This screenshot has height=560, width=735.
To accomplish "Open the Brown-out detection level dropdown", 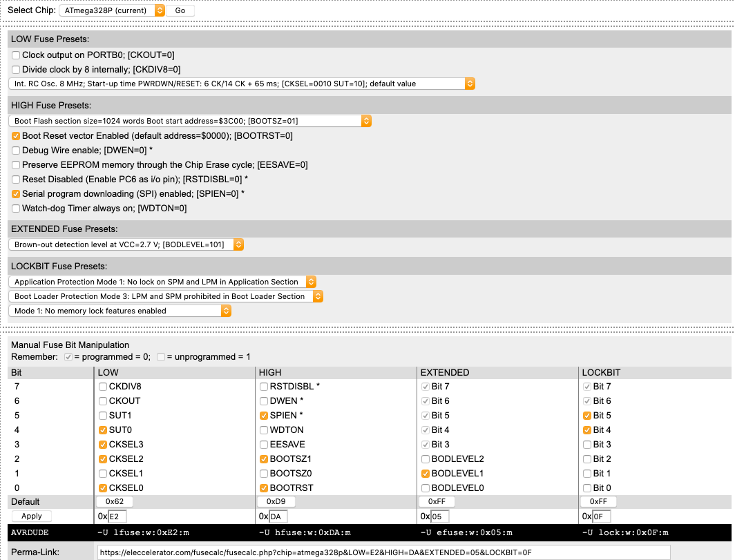I will click(124, 244).
